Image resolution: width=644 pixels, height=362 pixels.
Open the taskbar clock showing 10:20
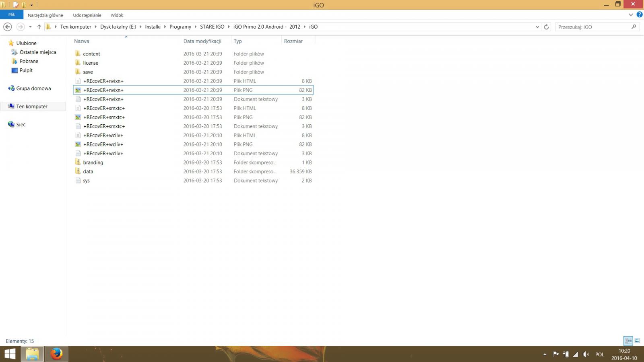point(624,354)
